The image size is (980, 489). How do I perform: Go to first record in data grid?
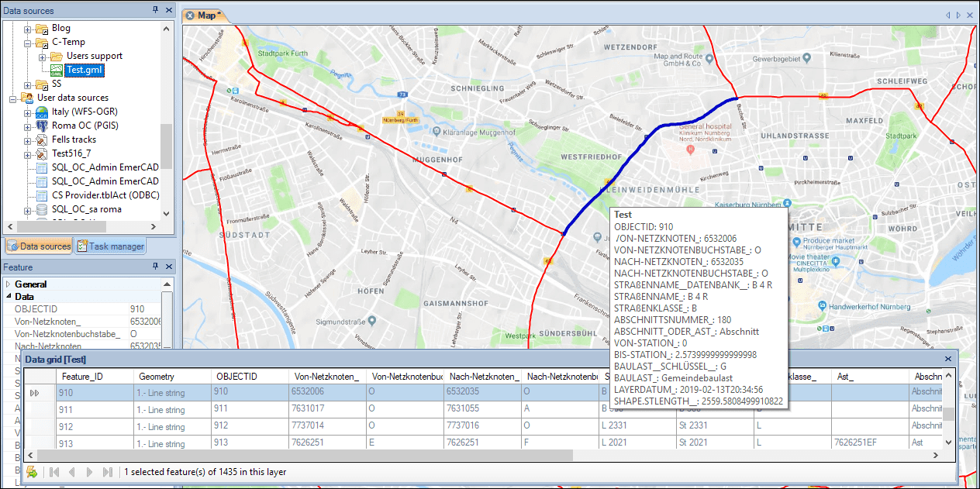[54, 471]
